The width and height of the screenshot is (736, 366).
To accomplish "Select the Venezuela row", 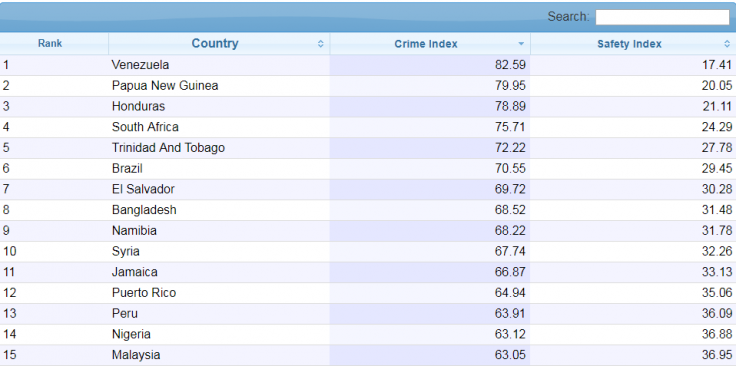I will (x=368, y=65).
